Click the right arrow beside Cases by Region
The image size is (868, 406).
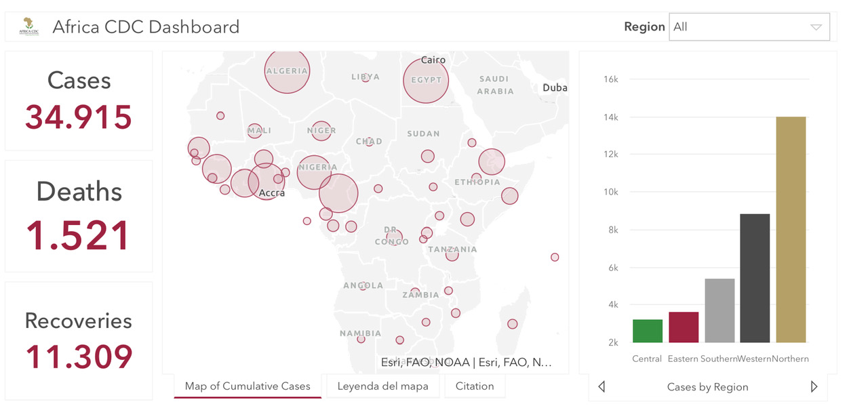[x=814, y=387]
